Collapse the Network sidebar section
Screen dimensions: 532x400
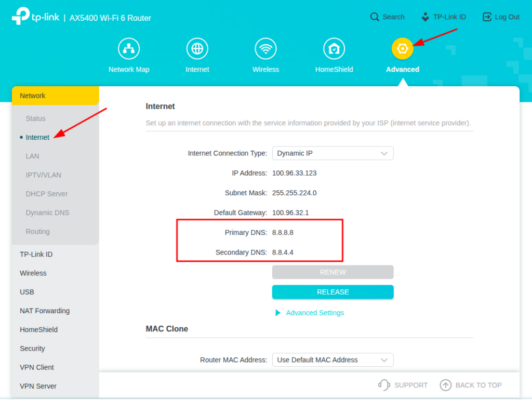pos(55,96)
